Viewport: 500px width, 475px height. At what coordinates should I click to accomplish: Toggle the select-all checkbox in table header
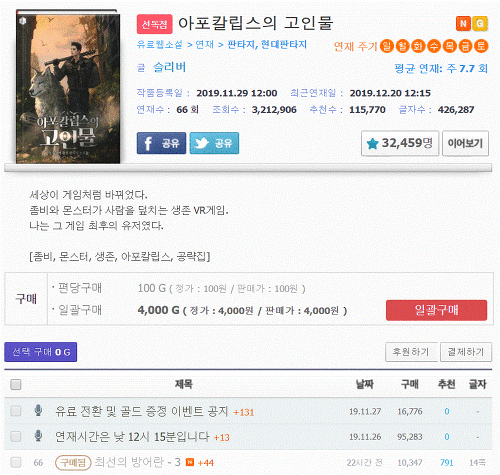coord(16,384)
